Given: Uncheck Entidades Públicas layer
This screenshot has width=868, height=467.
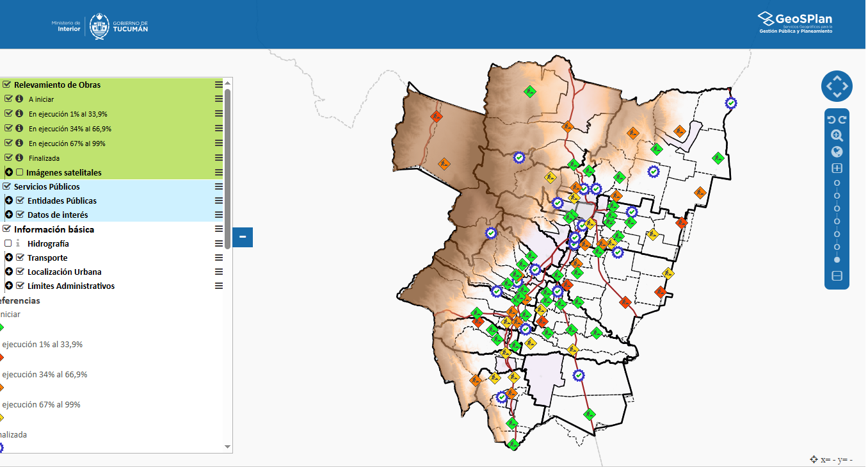Looking at the screenshot, I should click(20, 201).
